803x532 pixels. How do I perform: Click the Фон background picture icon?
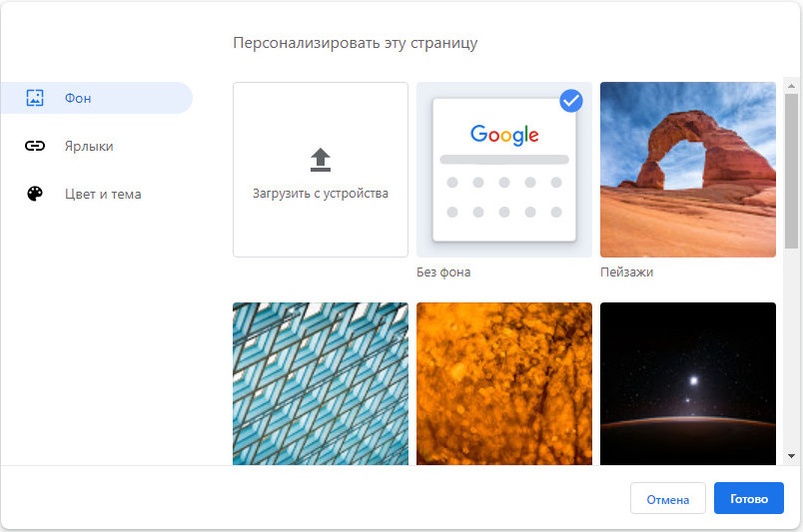pyautogui.click(x=35, y=98)
